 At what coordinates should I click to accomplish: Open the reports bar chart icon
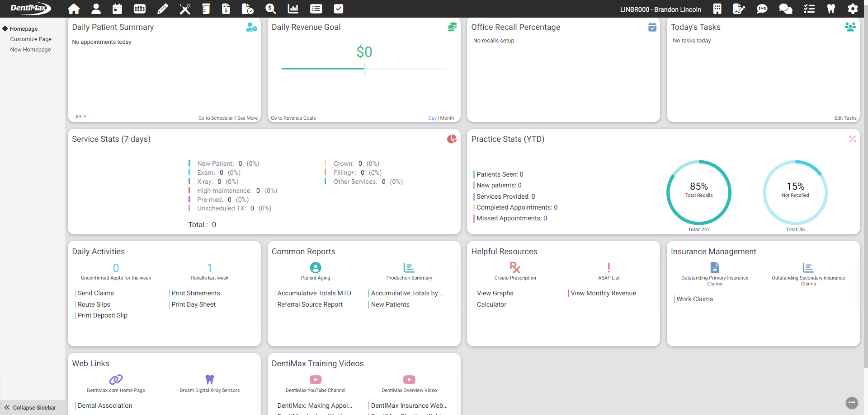pos(292,9)
